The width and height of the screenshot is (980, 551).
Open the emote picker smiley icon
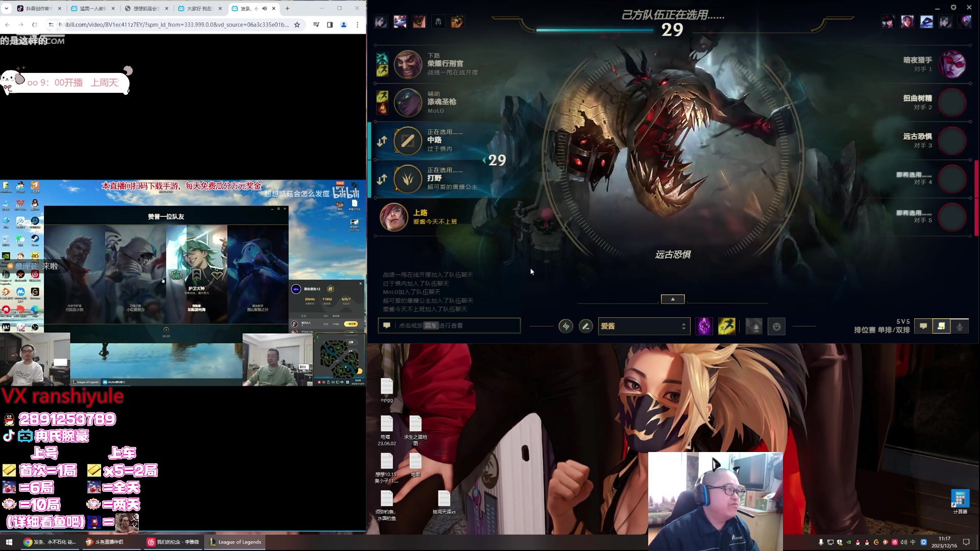click(x=776, y=327)
